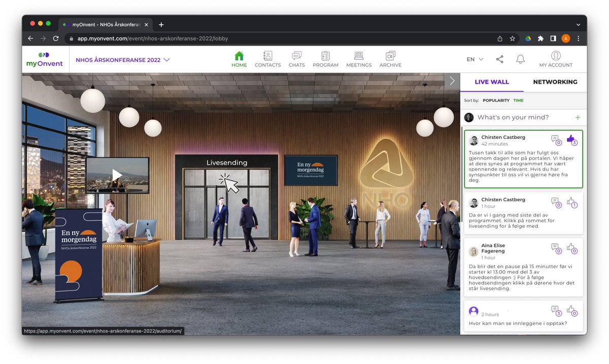609x364 pixels.
Task: Open the Chats section
Action: (x=296, y=59)
